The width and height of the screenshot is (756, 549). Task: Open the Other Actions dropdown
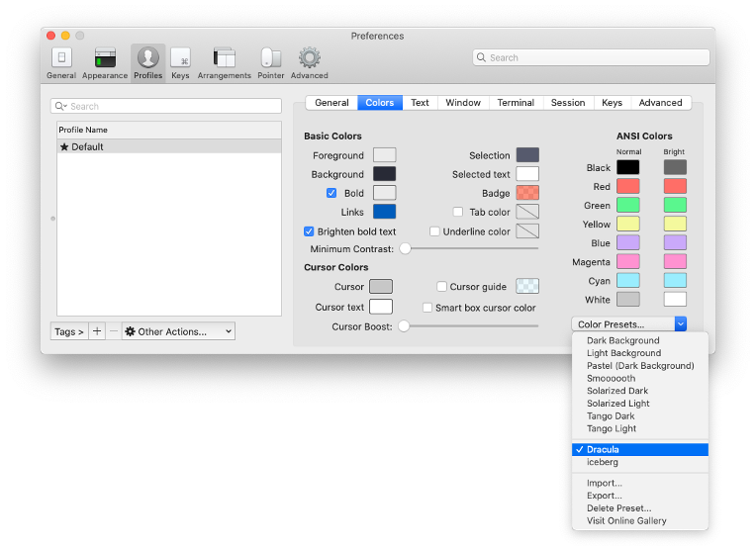(178, 331)
